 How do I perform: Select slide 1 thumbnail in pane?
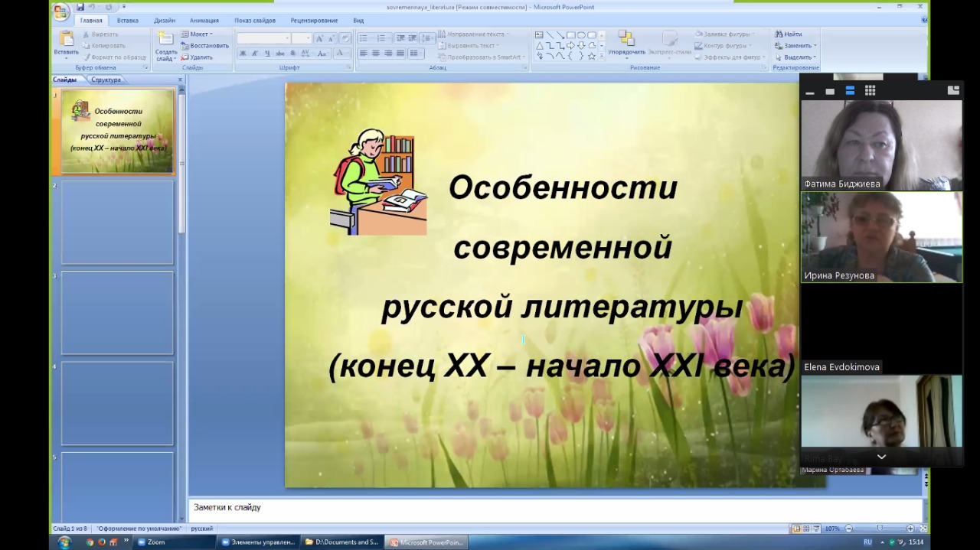pyautogui.click(x=117, y=132)
